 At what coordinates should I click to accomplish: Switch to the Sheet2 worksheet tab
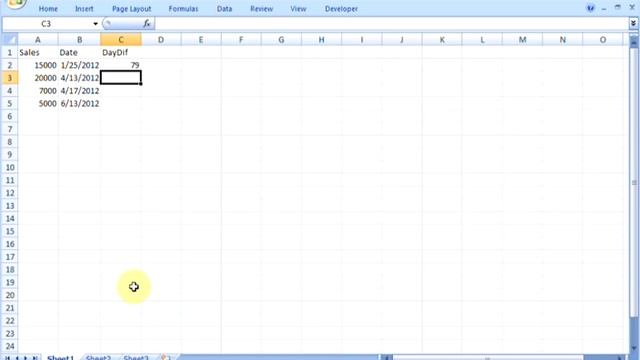(98, 358)
